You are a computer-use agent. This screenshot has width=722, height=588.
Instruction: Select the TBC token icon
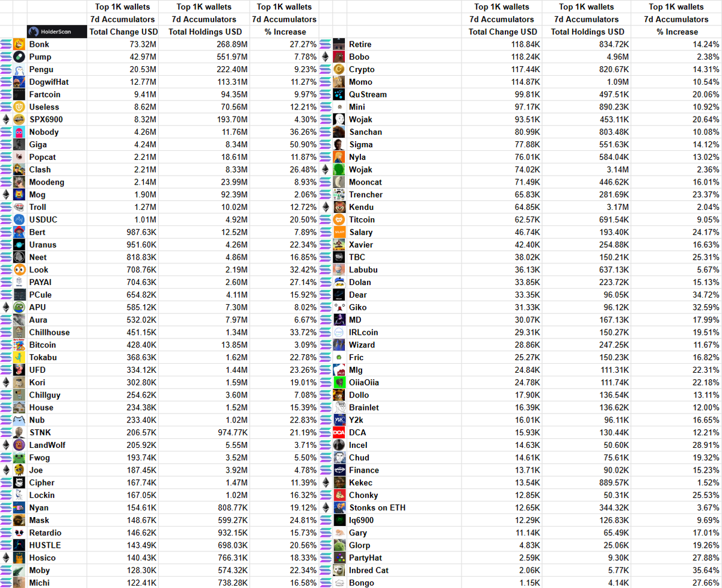pos(339,257)
